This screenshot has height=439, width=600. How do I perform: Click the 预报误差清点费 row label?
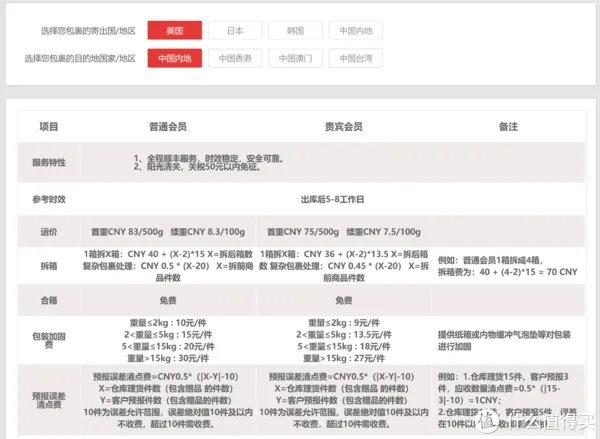coord(49,400)
